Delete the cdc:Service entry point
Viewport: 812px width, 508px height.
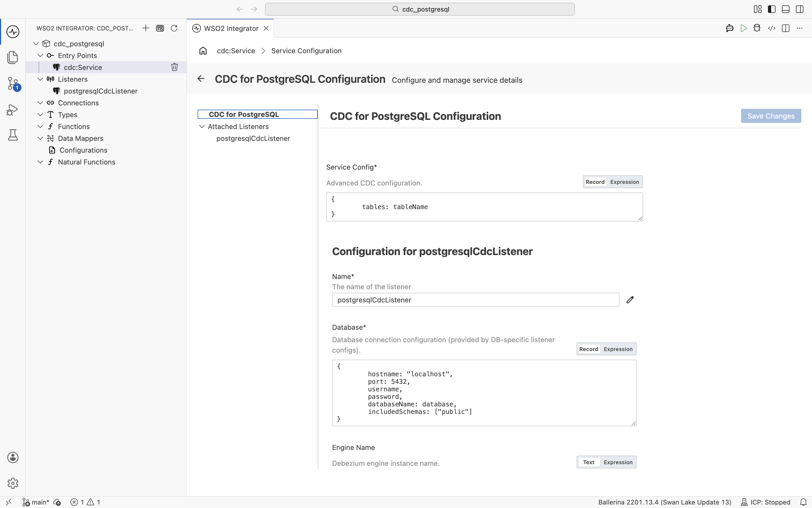point(175,67)
